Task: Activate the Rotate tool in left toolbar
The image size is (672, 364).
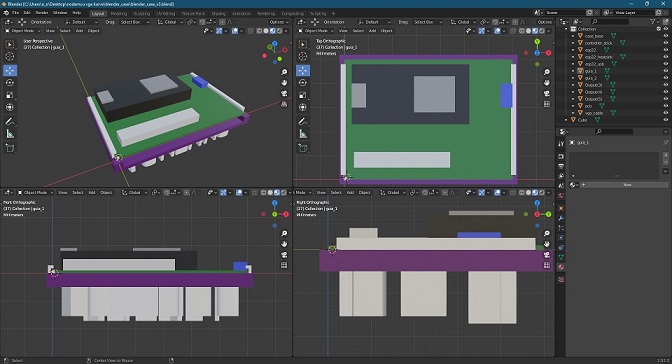Action: point(10,82)
